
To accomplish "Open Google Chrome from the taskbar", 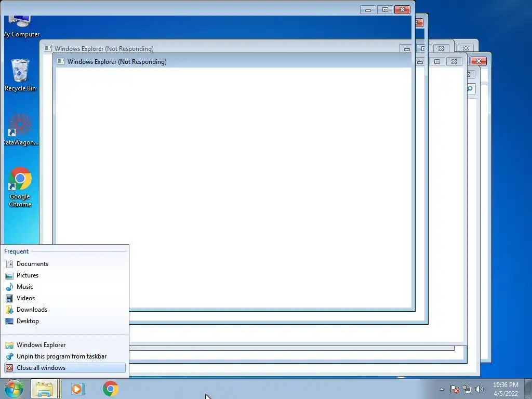I will click(x=111, y=389).
